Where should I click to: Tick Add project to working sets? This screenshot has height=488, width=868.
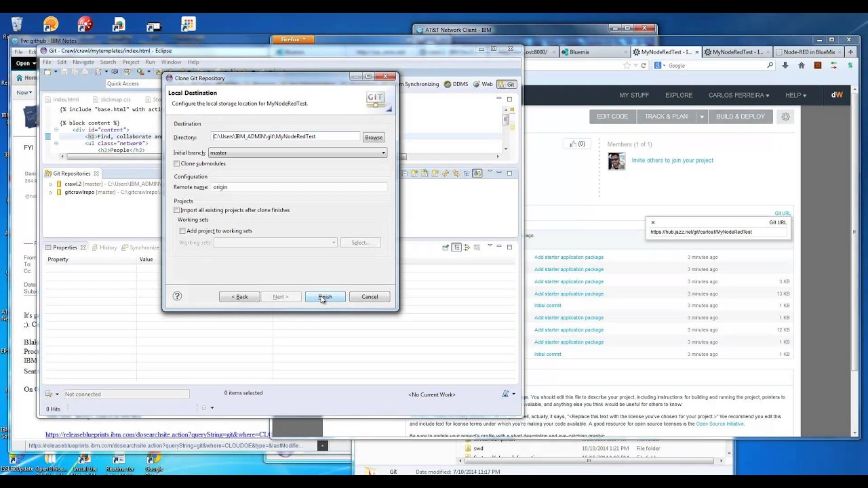click(x=182, y=231)
